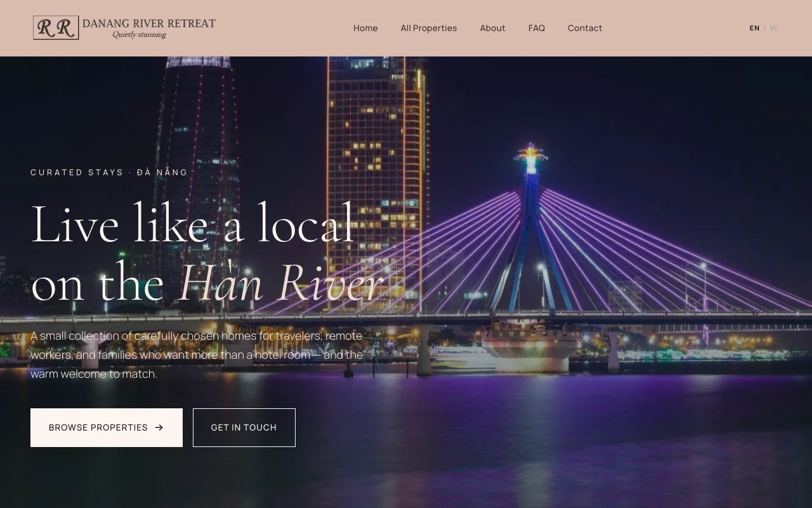Click the paragraph starting 'A small collection'
This screenshot has height=508, width=812.
click(197, 355)
